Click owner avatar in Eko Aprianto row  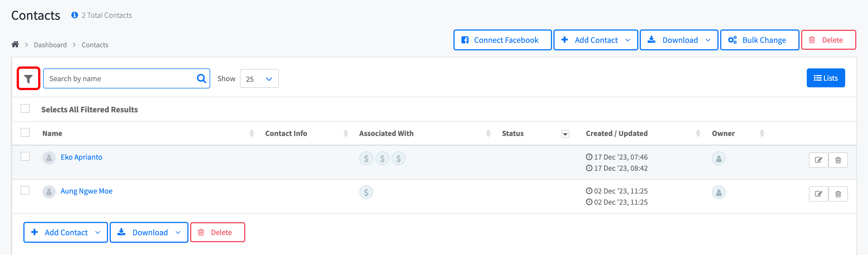tap(719, 159)
